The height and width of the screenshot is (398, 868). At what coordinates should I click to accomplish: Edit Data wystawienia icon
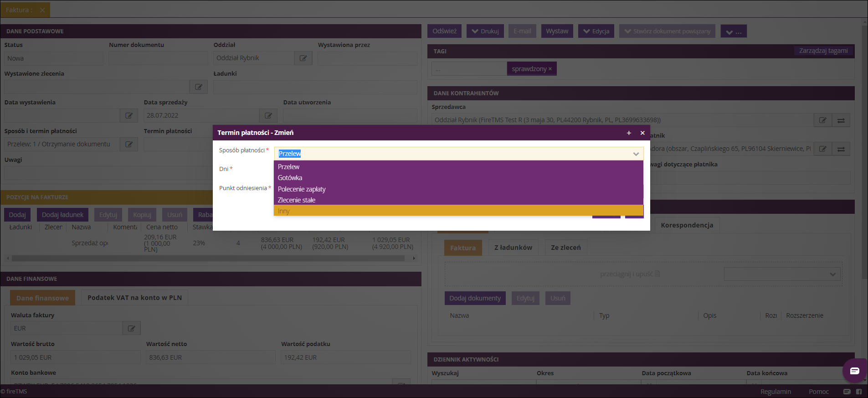(x=129, y=115)
